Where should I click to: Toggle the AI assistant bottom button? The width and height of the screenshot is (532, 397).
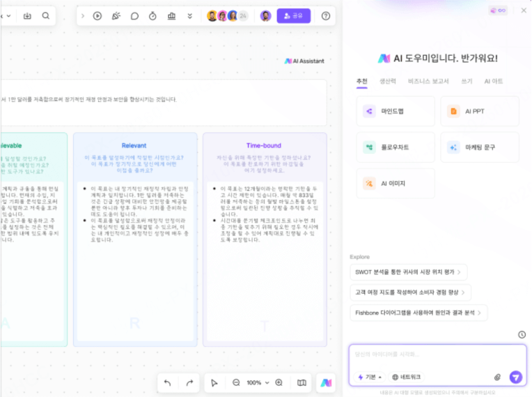[326, 383]
